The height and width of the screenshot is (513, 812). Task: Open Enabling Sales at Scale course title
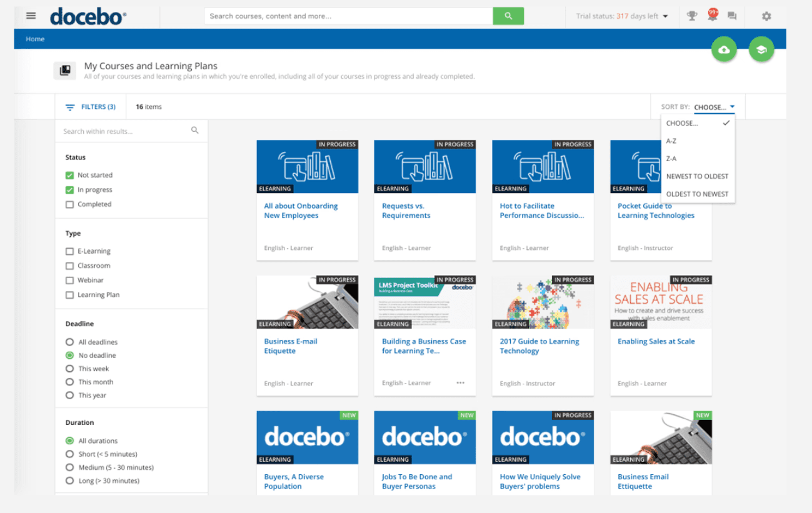(x=656, y=342)
